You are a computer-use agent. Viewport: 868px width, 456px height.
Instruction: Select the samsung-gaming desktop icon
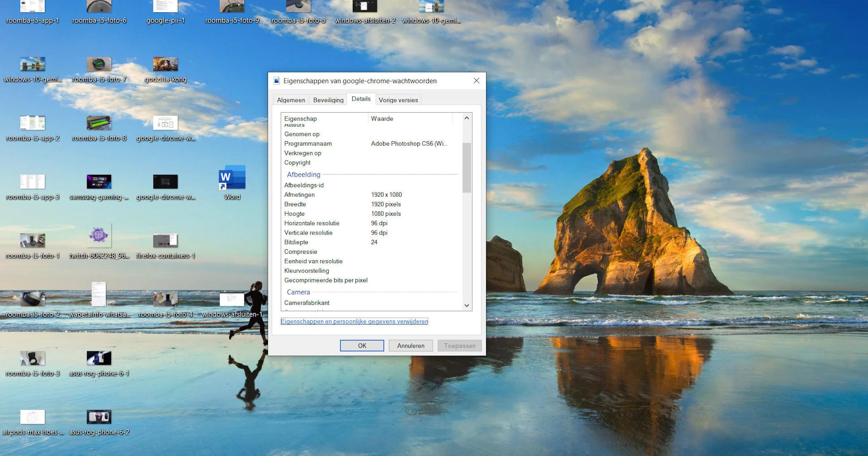tap(99, 187)
